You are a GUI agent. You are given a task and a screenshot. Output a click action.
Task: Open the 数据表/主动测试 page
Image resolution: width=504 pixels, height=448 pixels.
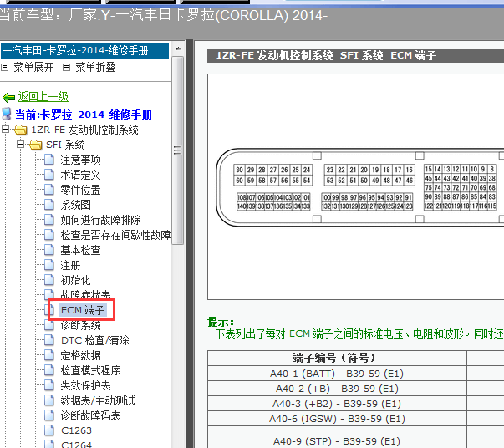[98, 400]
